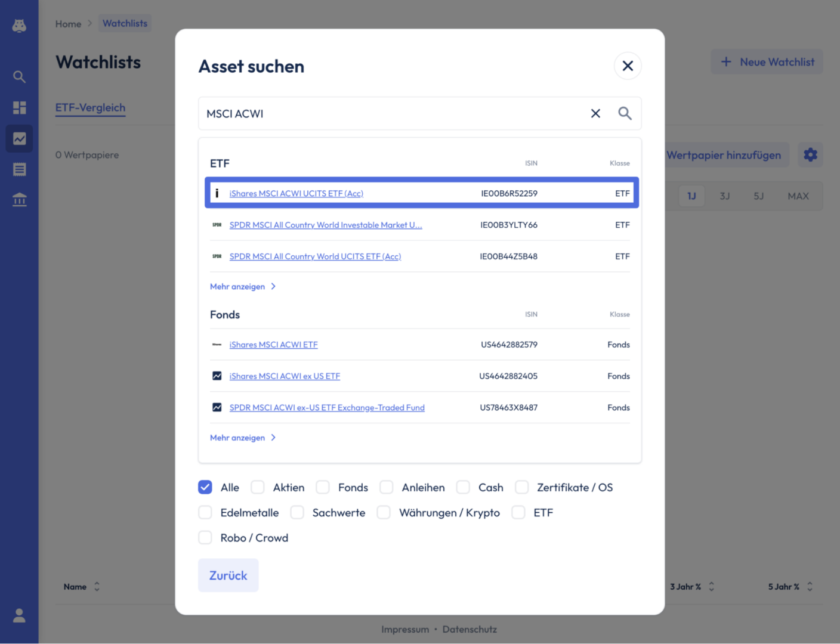Click the iShares logo in the MSCI ACWI UCITS row

217,193
